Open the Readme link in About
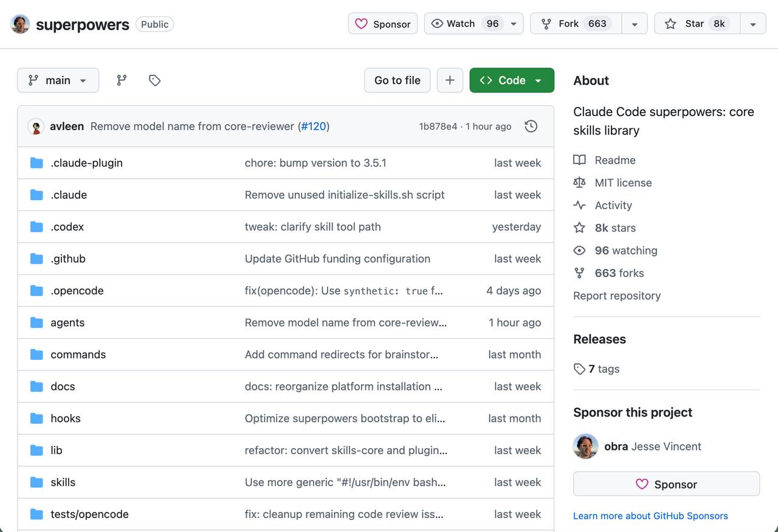778x532 pixels. 614,160
